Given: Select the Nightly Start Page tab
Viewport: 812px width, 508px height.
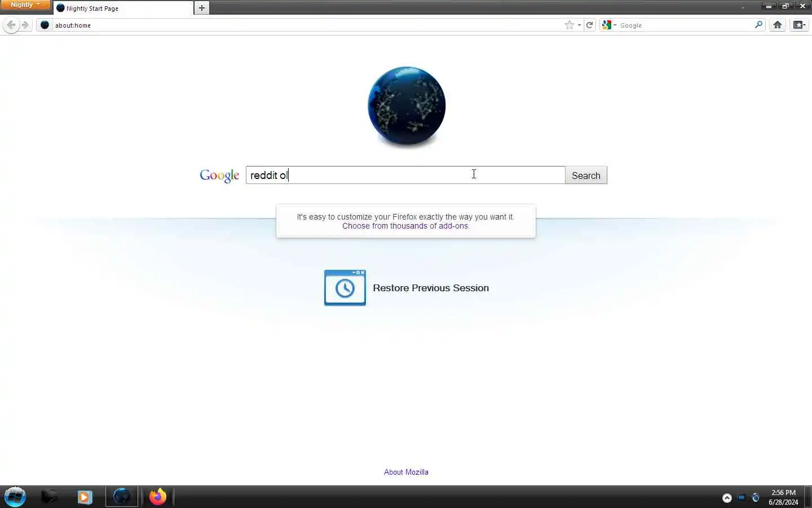Looking at the screenshot, I should click(x=123, y=8).
